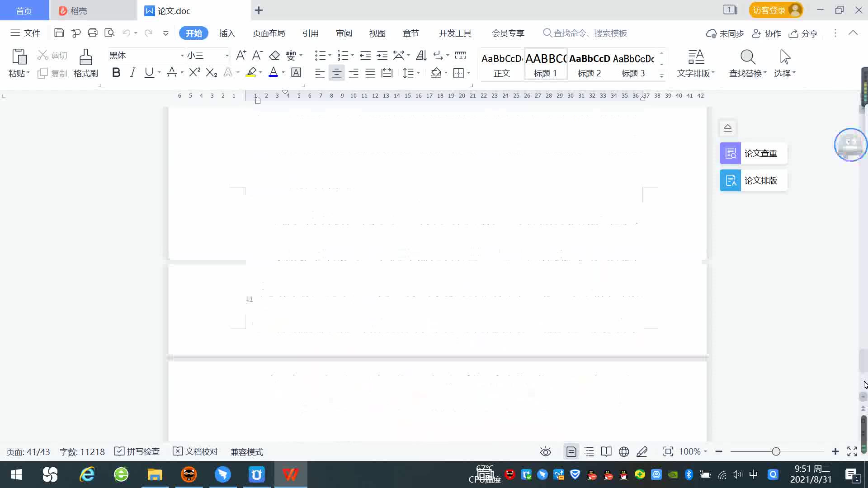
Task: Expand the styles gallery
Action: pyautogui.click(x=661, y=75)
